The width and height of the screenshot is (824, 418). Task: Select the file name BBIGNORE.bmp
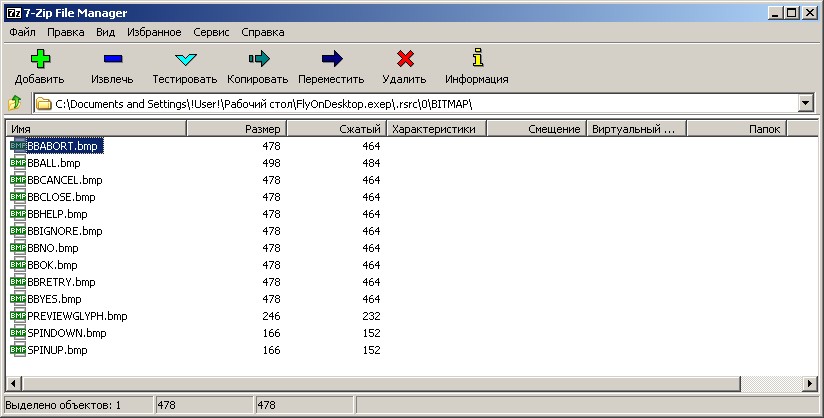tap(65, 231)
